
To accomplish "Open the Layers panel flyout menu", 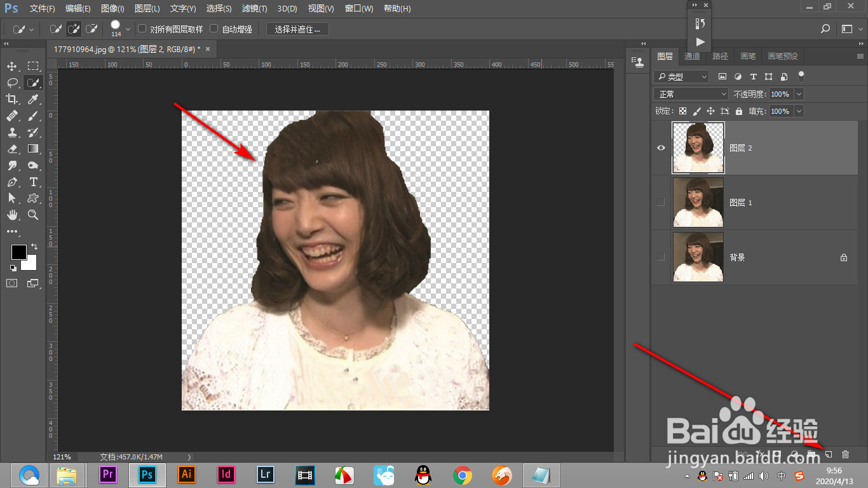I will click(860, 56).
